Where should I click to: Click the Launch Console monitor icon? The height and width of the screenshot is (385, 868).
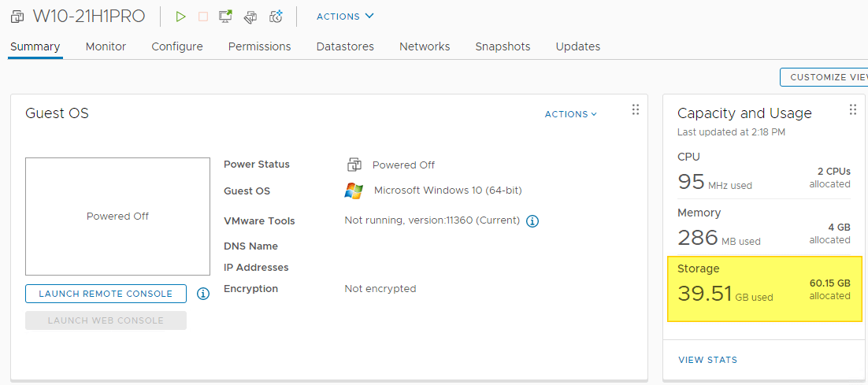tap(226, 17)
